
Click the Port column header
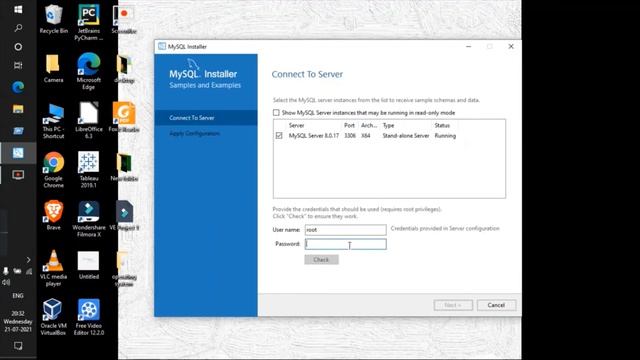349,125
